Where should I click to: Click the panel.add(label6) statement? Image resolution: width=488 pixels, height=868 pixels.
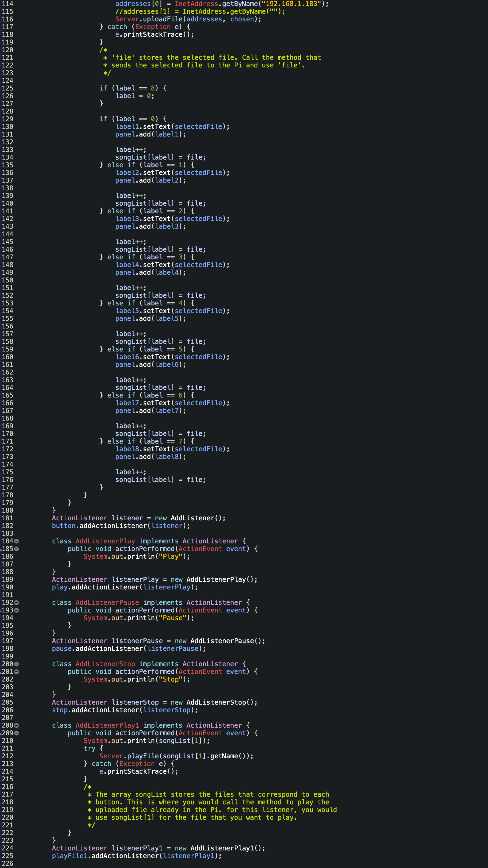151,365
